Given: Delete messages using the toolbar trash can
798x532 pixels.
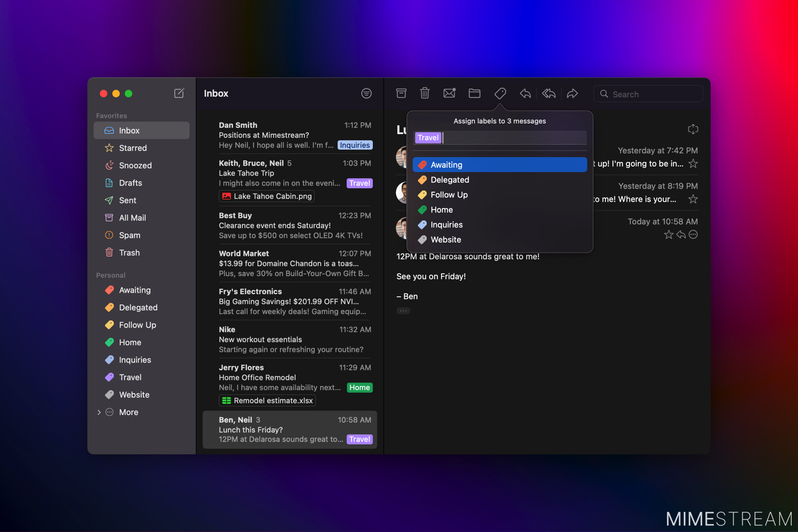Looking at the screenshot, I should (425, 93).
